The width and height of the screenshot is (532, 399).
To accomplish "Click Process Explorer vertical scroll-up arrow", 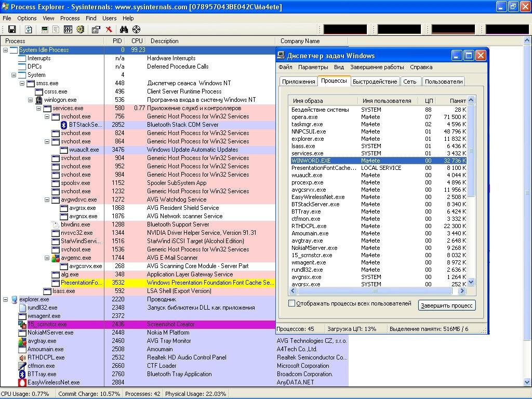I will (527, 41).
